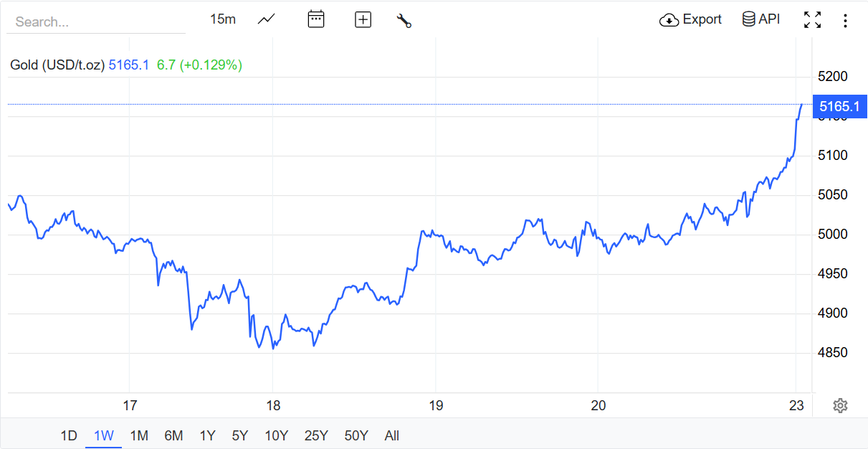This screenshot has height=449, width=868.
Task: Show the 10Y price history
Action: pos(276,435)
